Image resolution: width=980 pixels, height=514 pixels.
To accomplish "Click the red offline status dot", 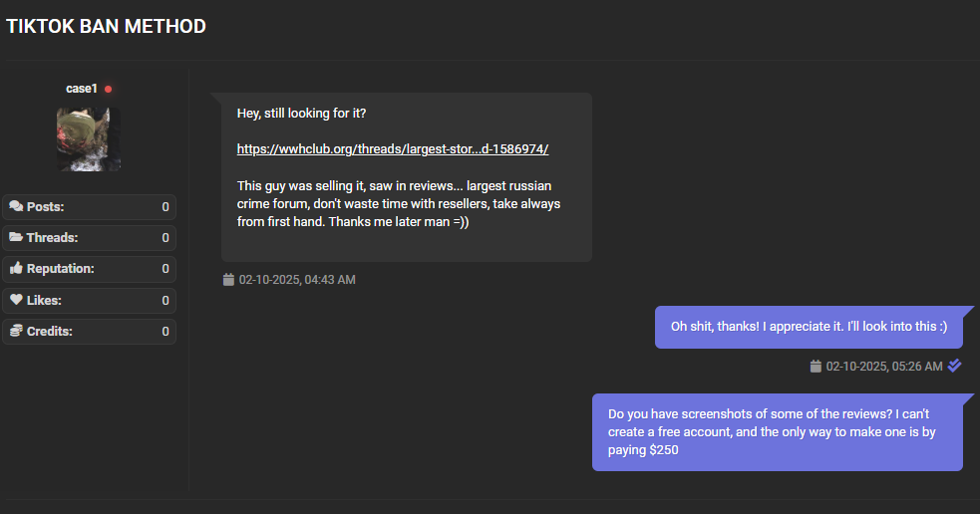I will [108, 90].
